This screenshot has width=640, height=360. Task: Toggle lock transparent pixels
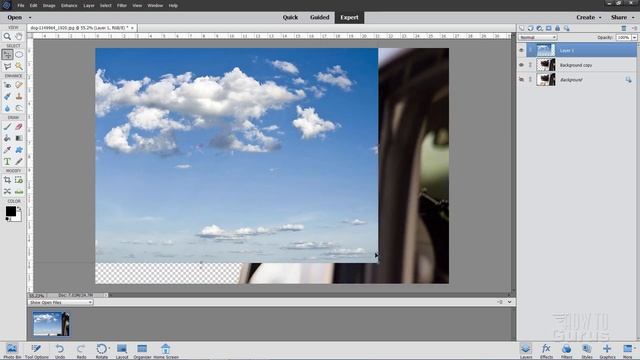[567, 28]
